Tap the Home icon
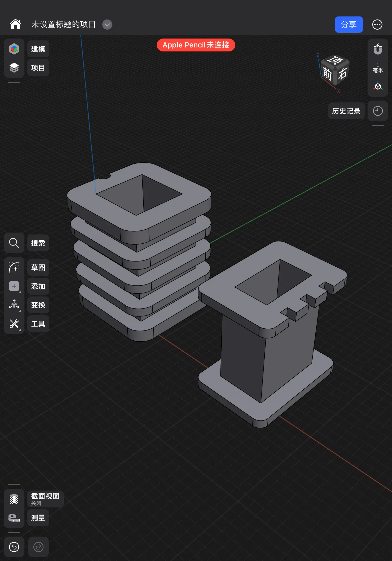Image resolution: width=392 pixels, height=561 pixels. (15, 24)
